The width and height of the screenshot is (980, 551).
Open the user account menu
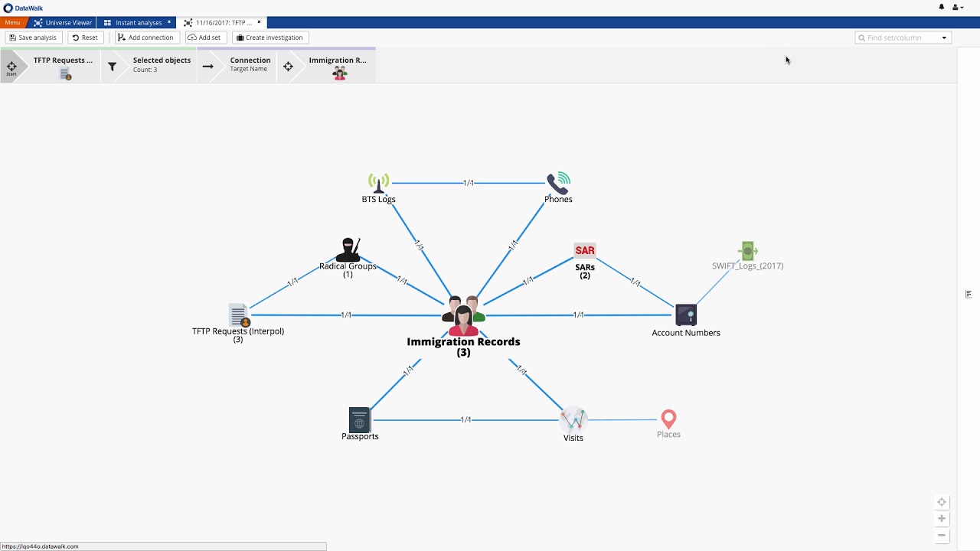click(957, 7)
